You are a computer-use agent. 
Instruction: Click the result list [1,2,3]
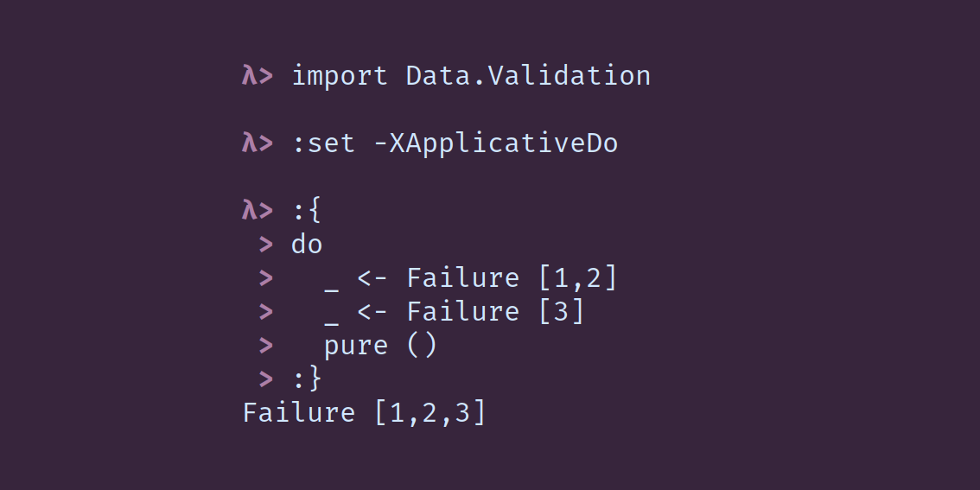[x=430, y=413]
